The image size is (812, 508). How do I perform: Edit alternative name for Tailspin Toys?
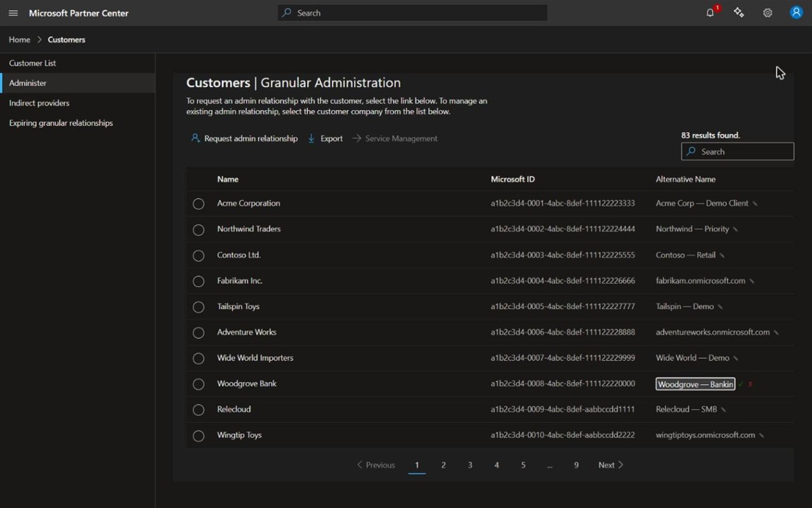[720, 307]
